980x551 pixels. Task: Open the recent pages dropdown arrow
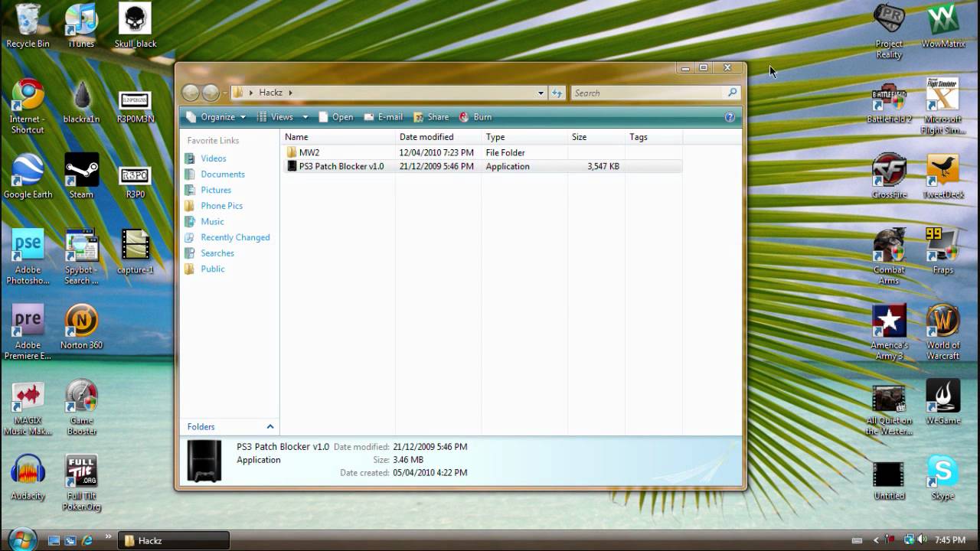(224, 93)
